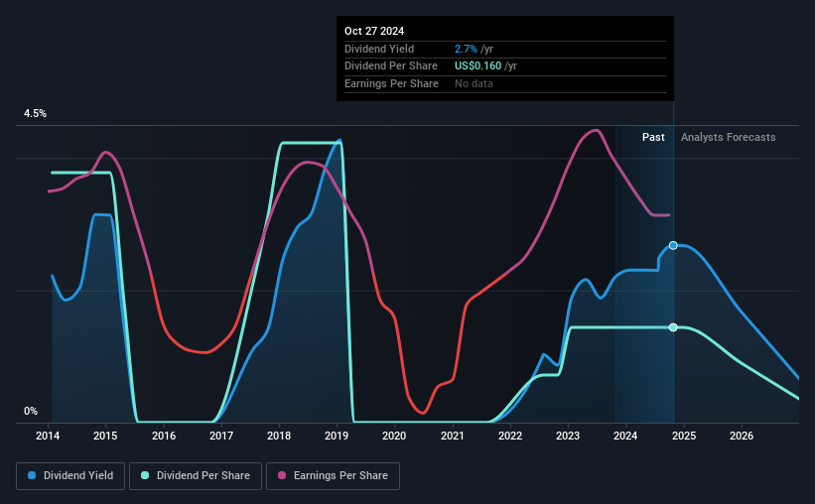The width and height of the screenshot is (815, 504).
Task: Click the Dividend Yield row label in tooltip
Action: click(x=379, y=49)
